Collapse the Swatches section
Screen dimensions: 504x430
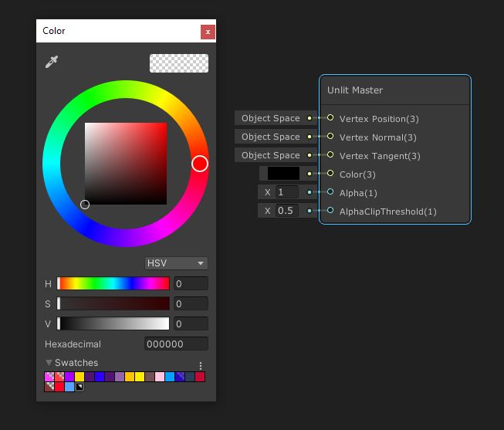click(x=49, y=363)
